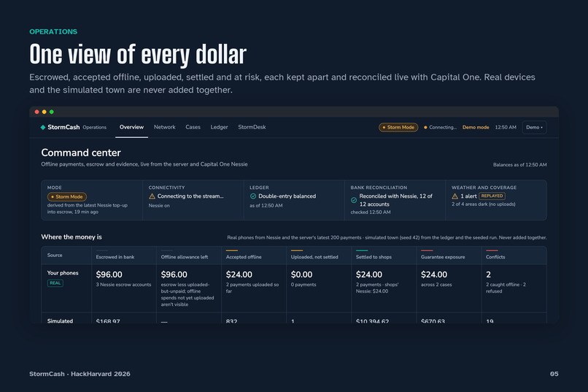Click the Storm Mode pill in Mode card

pyautogui.click(x=67, y=196)
